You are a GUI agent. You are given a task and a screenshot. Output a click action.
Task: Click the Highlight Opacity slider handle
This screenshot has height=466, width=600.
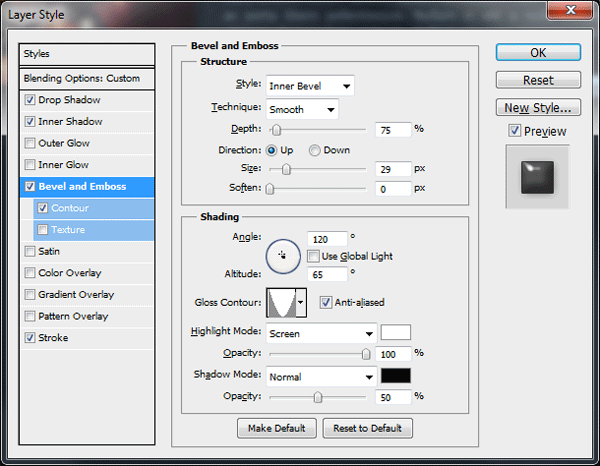[366, 354]
